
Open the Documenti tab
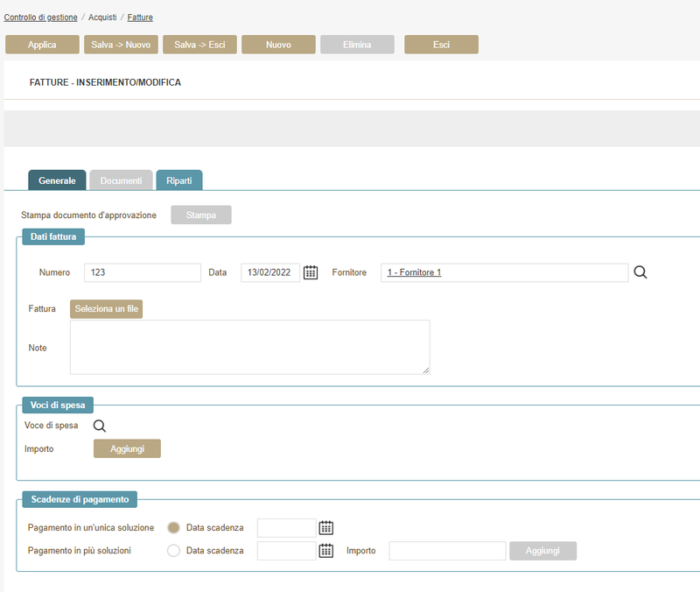pyautogui.click(x=121, y=180)
